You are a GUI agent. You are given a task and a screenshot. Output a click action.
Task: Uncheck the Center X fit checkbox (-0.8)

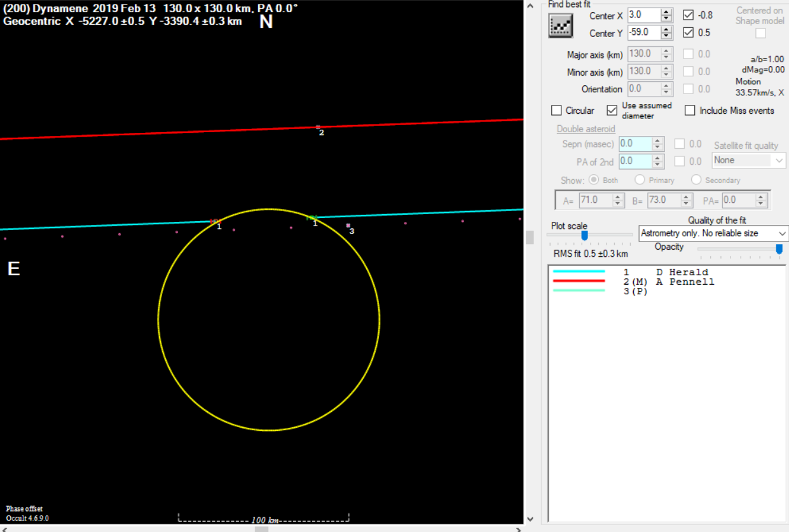688,15
